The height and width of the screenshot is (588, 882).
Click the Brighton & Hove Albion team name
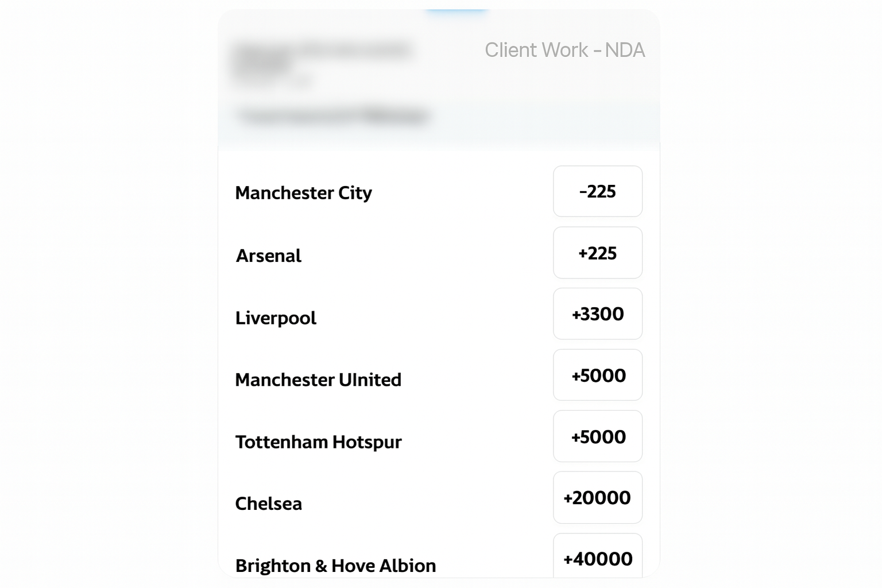click(335, 566)
